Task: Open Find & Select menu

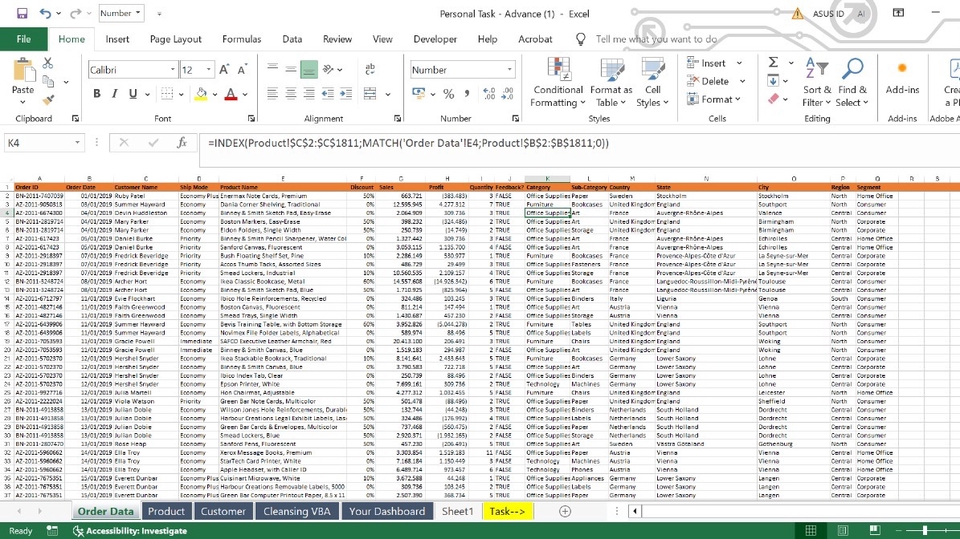Action: click(x=852, y=83)
